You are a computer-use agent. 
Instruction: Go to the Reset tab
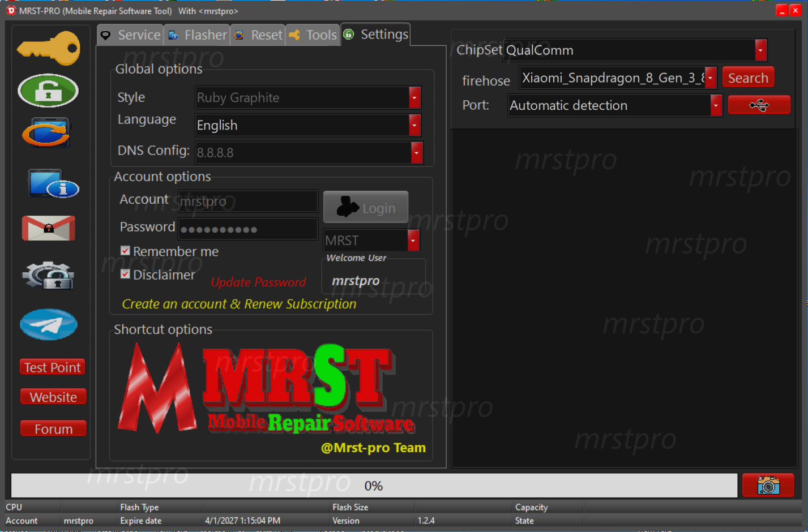pyautogui.click(x=258, y=35)
